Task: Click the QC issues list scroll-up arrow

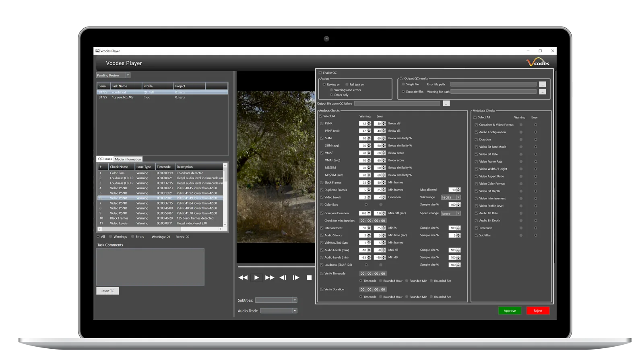Action: (x=225, y=166)
